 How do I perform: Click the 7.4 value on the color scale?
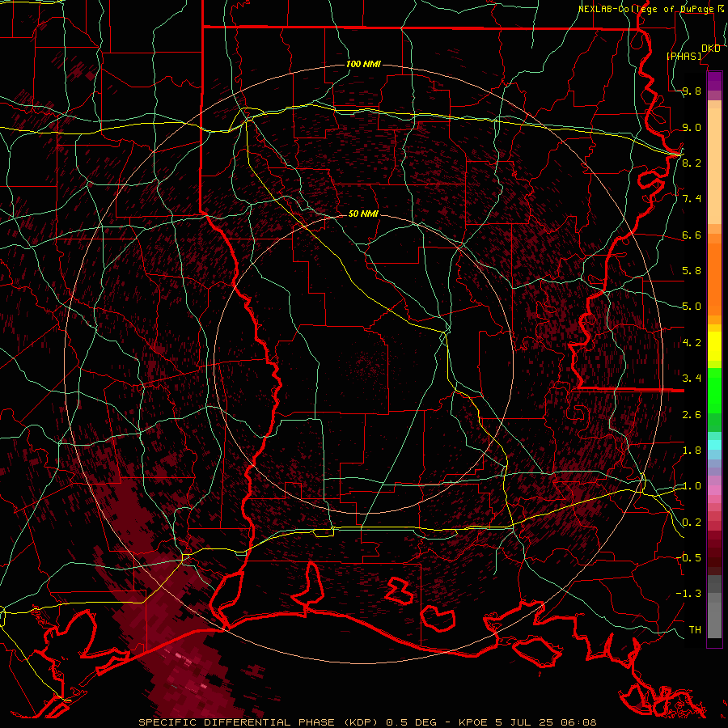click(691, 199)
